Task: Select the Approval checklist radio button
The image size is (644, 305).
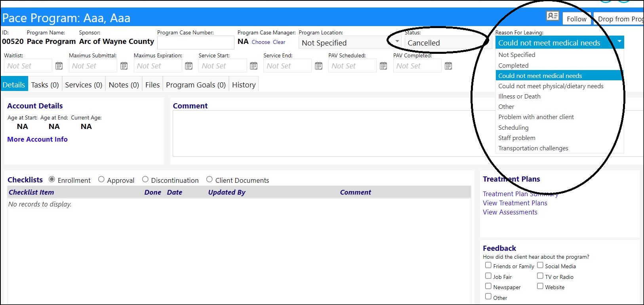Action: tap(101, 179)
